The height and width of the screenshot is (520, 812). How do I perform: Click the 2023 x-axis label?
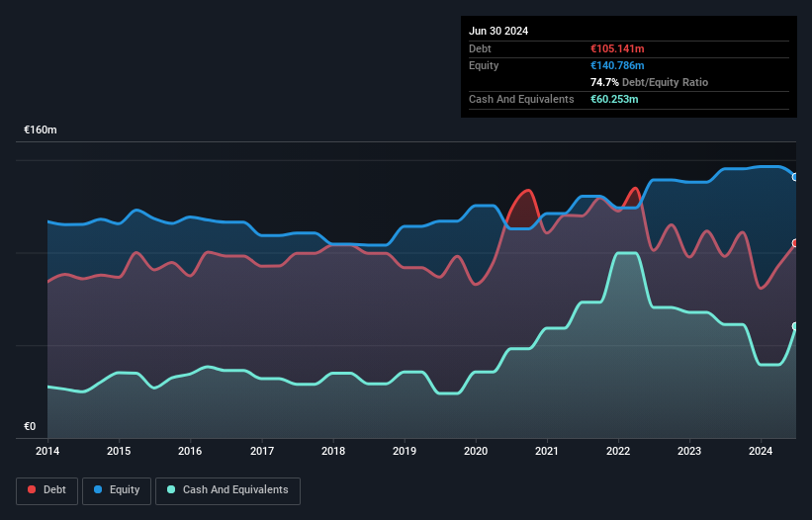(x=689, y=451)
